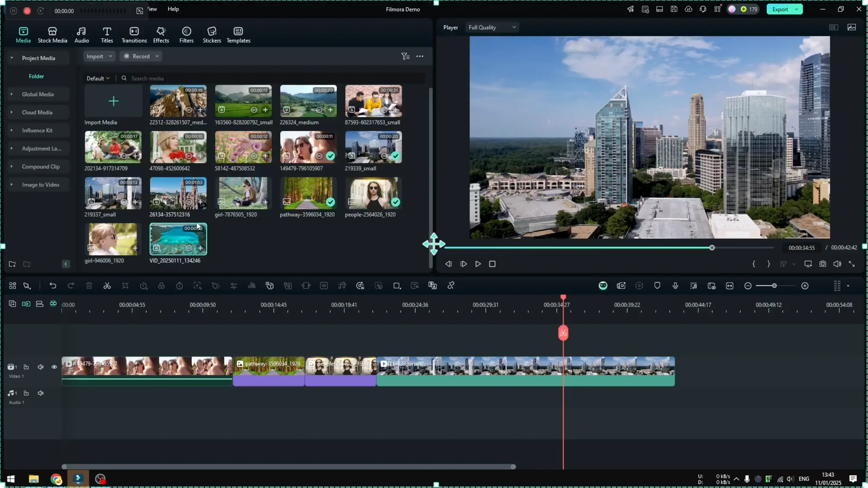The width and height of the screenshot is (868, 488).
Task: Expand the Project Media tree
Action: pos(12,58)
